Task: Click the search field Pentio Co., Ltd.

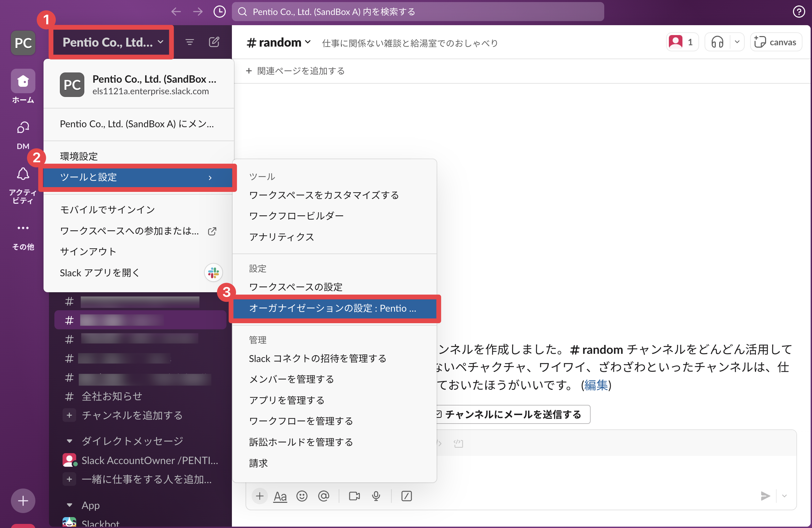Action: coord(418,12)
